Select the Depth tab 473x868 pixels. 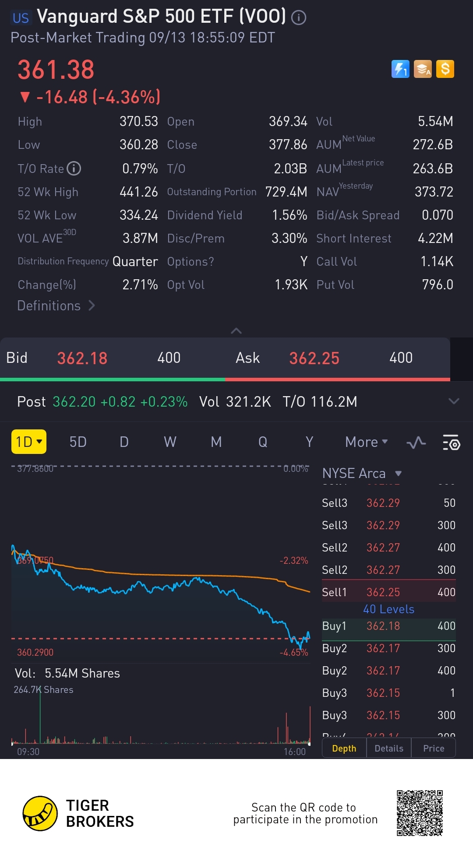click(344, 749)
